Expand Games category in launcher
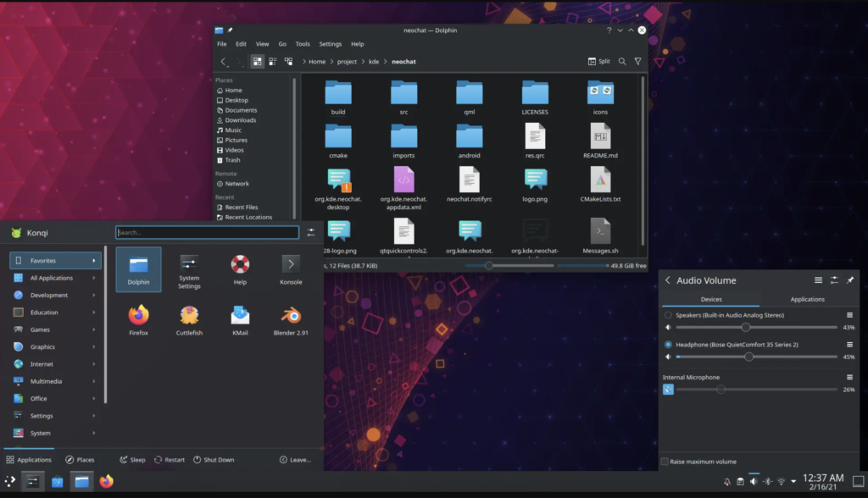The image size is (868, 498). pos(55,329)
